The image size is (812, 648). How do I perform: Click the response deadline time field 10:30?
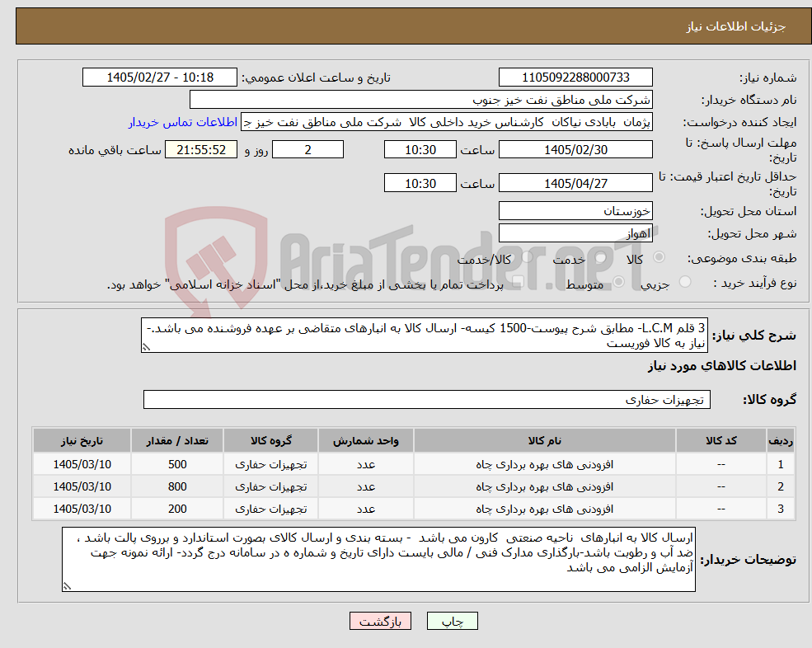coord(420,150)
